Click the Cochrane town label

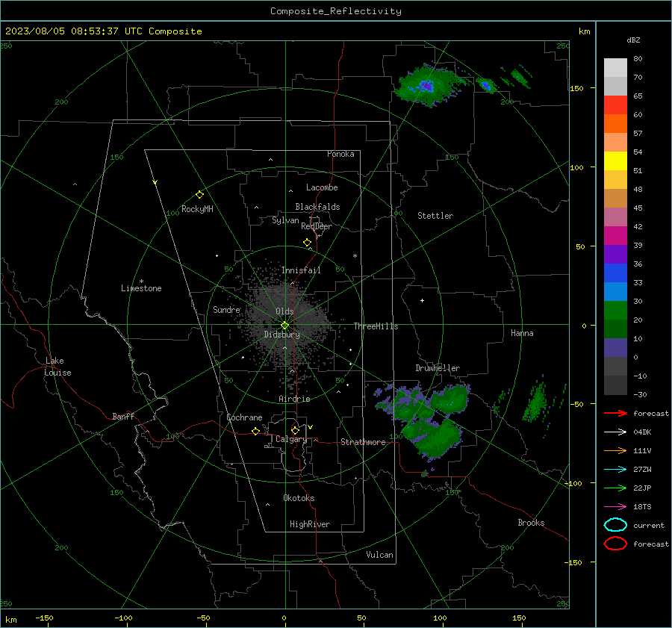[x=244, y=417]
